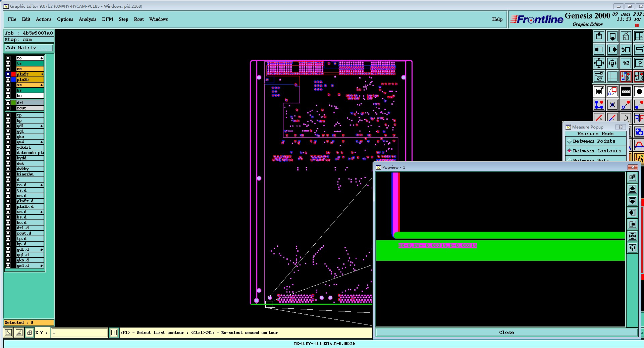Open the File menu

click(12, 19)
